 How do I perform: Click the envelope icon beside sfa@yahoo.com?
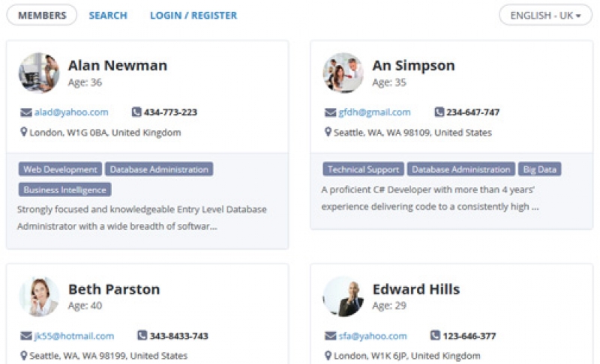point(330,336)
